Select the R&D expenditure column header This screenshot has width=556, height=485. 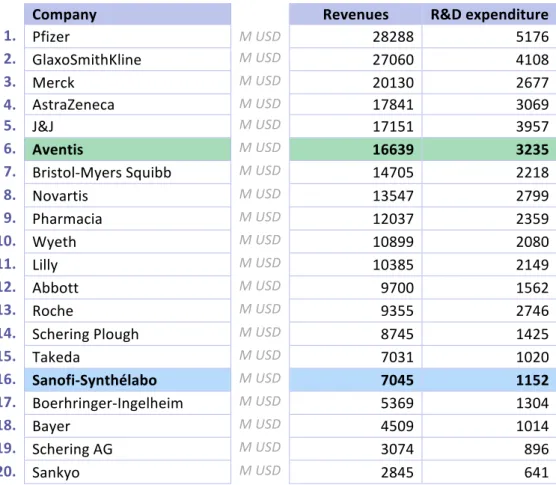click(x=489, y=14)
